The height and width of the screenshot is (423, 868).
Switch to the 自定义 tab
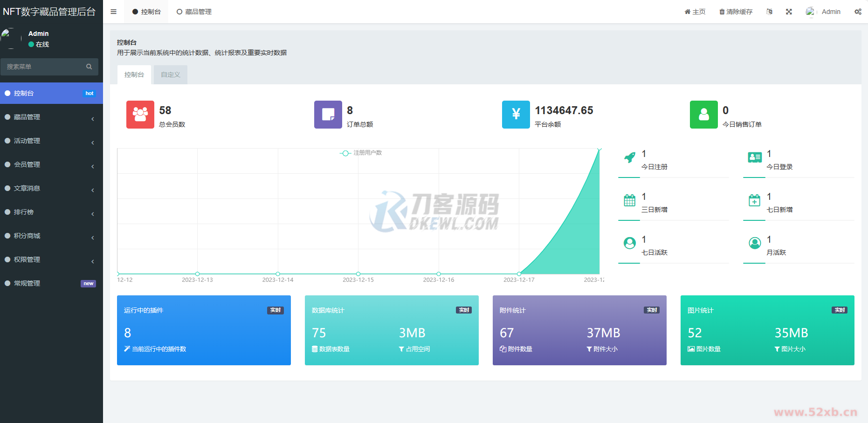point(170,75)
